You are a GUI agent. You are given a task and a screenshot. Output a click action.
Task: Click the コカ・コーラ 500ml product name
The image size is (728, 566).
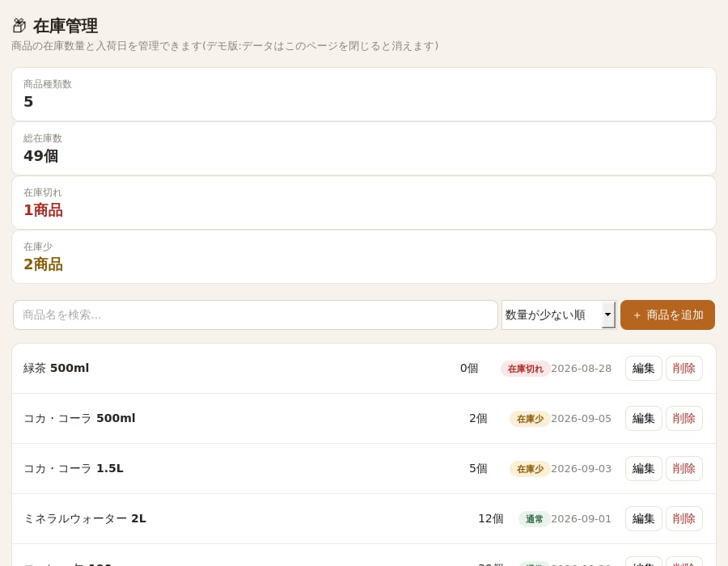click(79, 419)
